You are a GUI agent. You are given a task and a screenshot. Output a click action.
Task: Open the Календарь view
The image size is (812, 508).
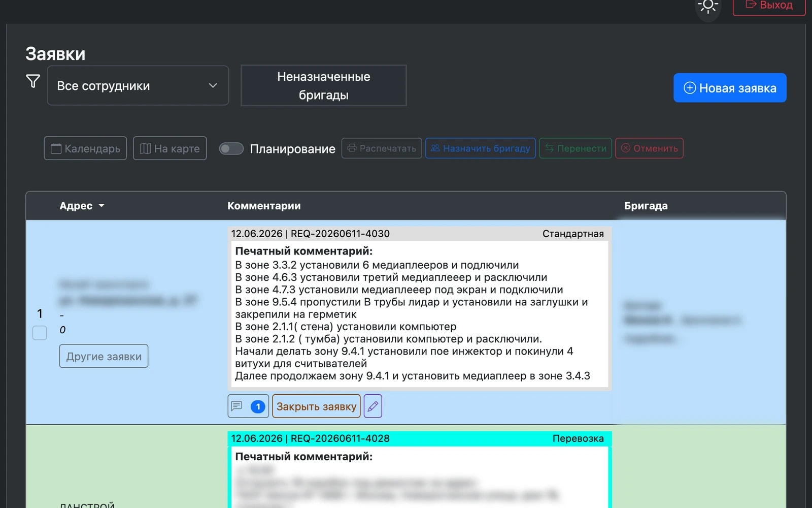point(85,148)
